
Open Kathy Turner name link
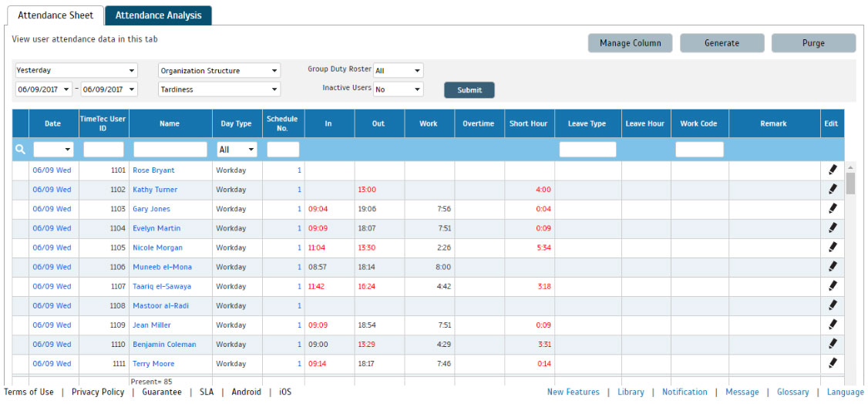pyautogui.click(x=155, y=189)
